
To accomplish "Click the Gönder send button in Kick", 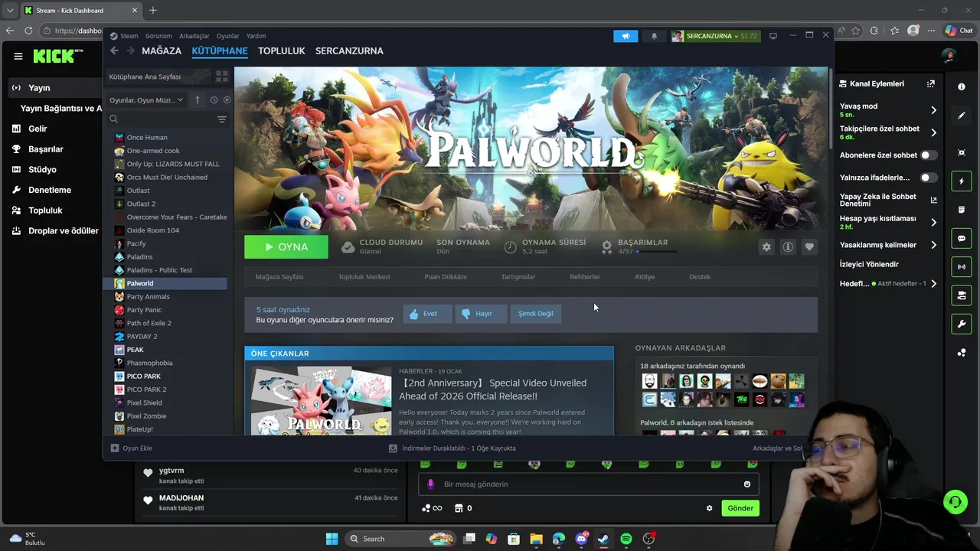I will tap(740, 508).
